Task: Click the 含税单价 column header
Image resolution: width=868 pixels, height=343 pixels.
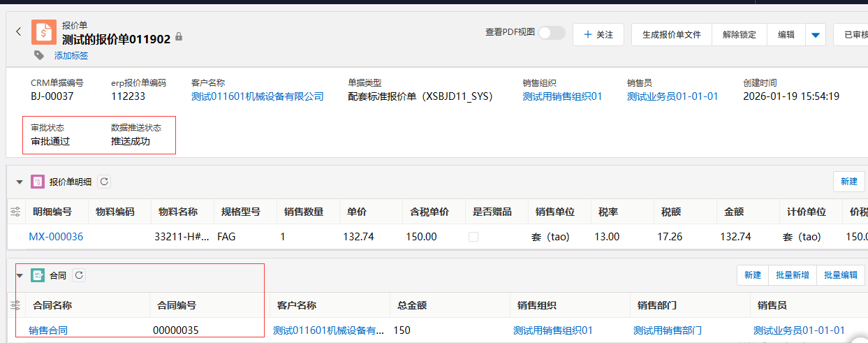Action: click(429, 212)
